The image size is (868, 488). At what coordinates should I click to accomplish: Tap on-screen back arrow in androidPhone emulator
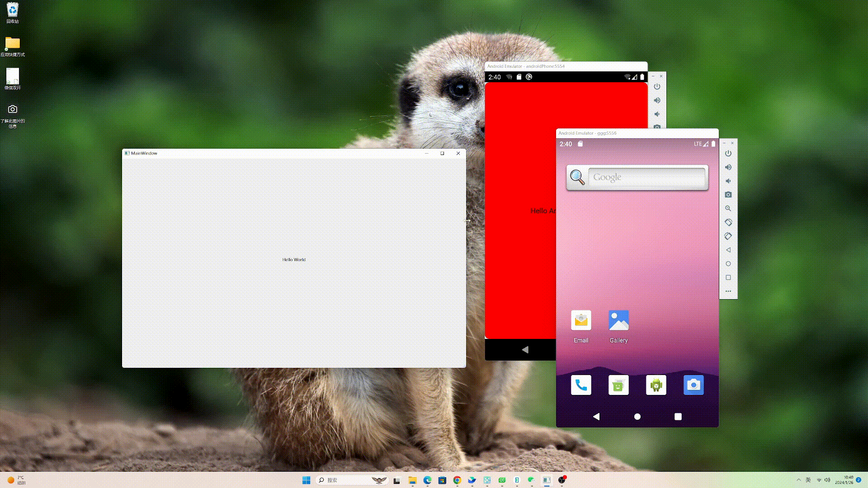pos(525,350)
